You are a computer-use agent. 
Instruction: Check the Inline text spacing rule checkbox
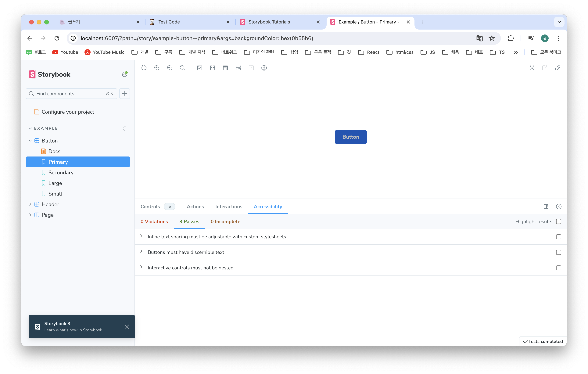pos(559,237)
